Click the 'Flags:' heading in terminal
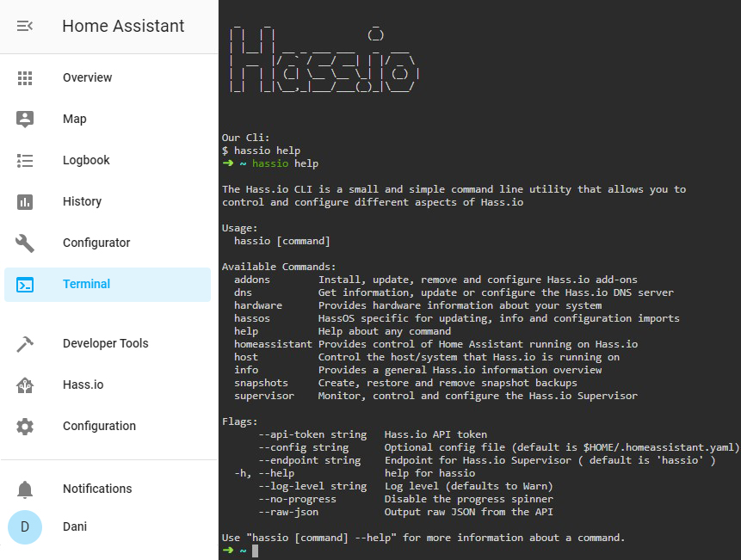 (x=239, y=422)
